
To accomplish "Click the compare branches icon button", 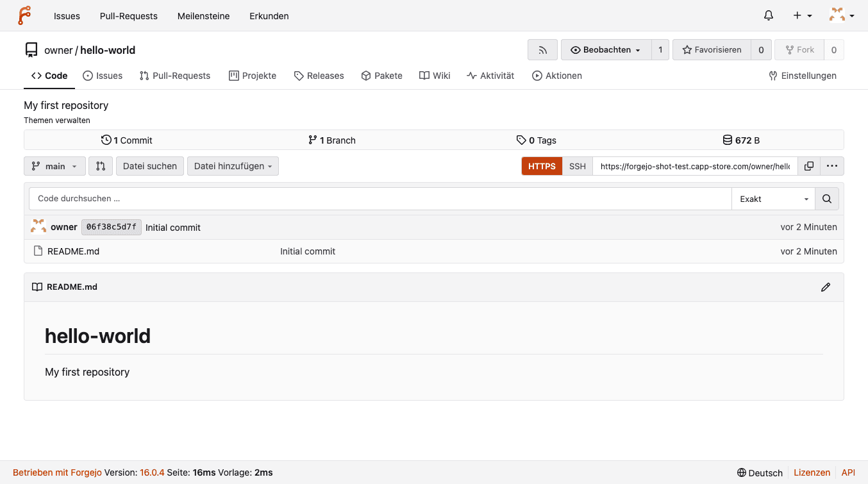I will click(101, 166).
